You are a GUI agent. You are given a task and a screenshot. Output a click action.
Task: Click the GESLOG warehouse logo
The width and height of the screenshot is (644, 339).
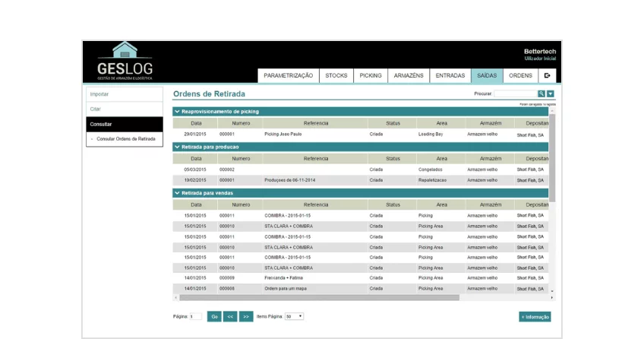[x=125, y=62]
